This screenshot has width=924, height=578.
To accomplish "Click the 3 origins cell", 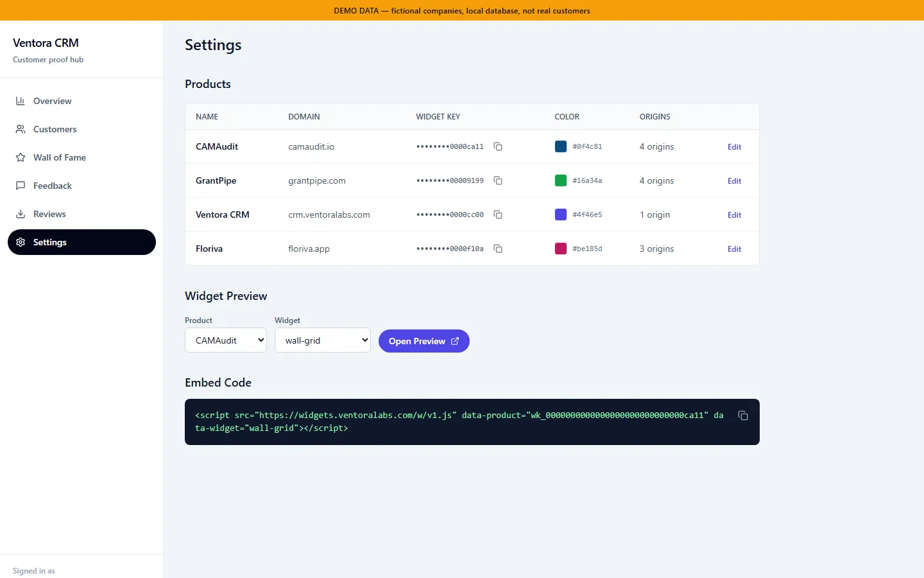I will [656, 249].
